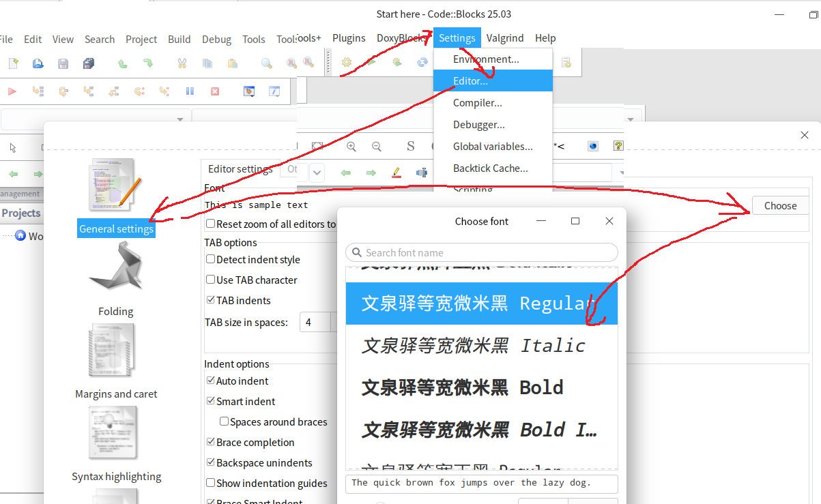This screenshot has width=821, height=504.
Task: Enable Show indentation guides
Action: (211, 483)
